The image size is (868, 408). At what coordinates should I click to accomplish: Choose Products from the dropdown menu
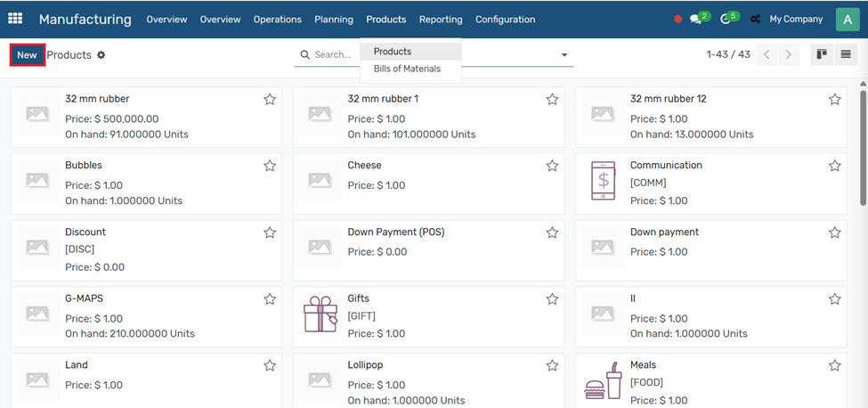[x=393, y=52]
